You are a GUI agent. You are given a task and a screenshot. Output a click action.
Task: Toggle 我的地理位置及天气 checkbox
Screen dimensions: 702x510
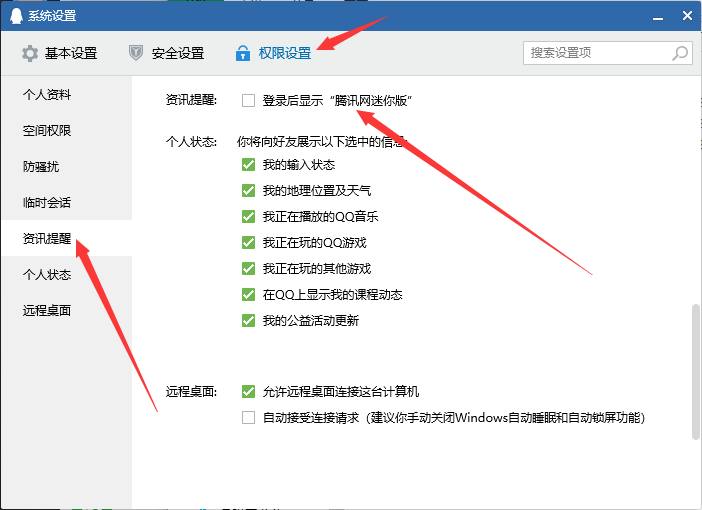(249, 191)
